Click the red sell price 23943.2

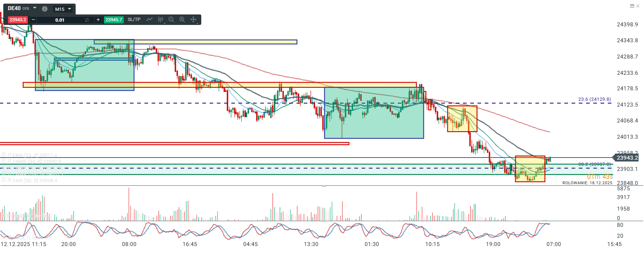[x=18, y=20]
